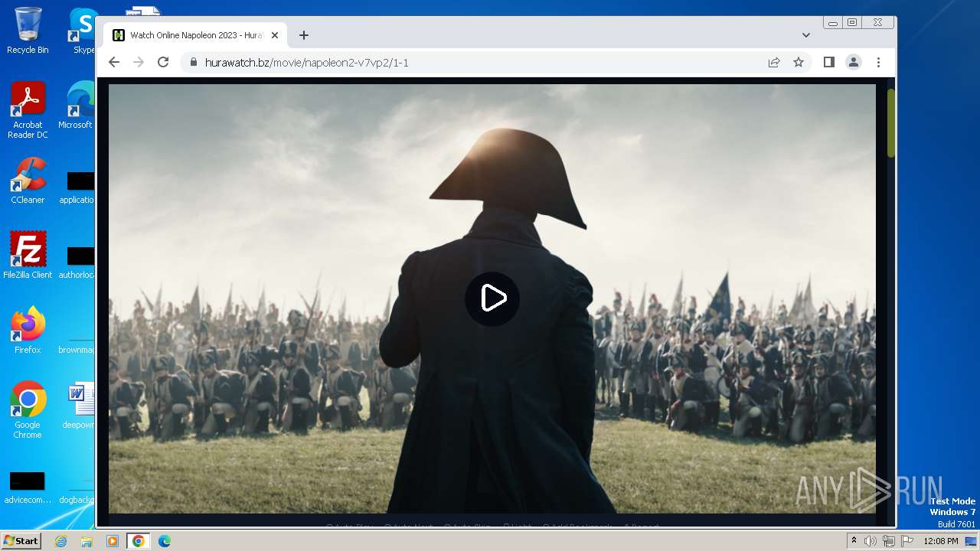Open advicecom desktop file
The width and height of the screenshot is (980, 551).
tap(28, 487)
